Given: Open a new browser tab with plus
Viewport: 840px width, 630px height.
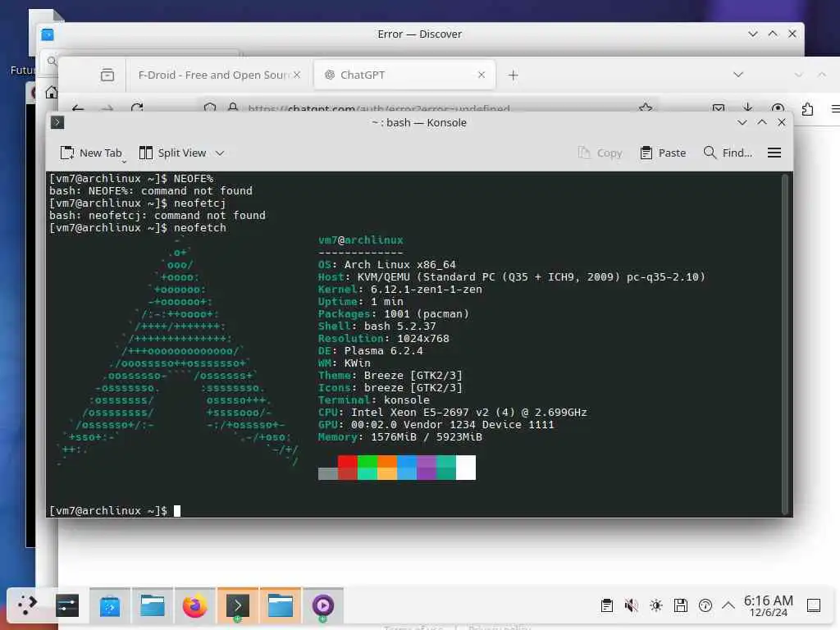Looking at the screenshot, I should [x=514, y=75].
